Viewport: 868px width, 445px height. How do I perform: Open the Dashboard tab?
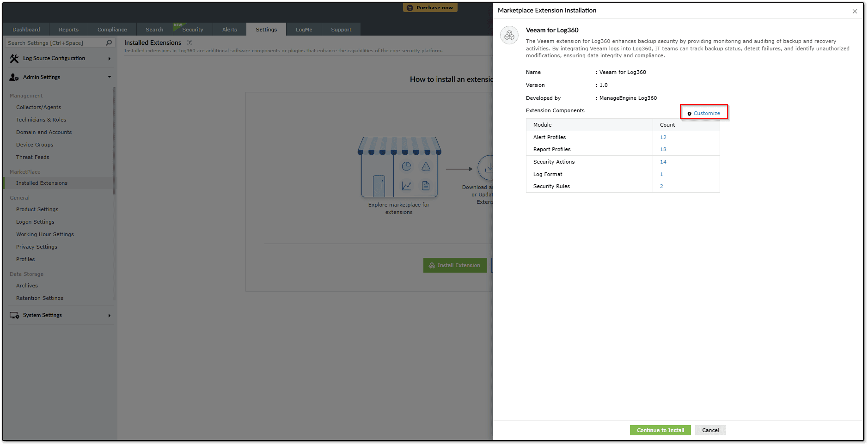point(26,30)
